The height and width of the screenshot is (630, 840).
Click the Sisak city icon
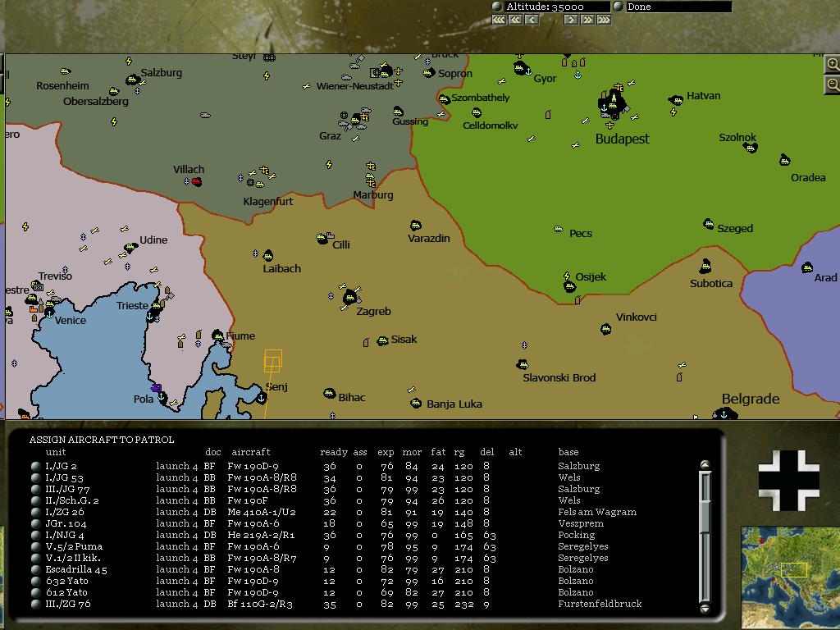[x=382, y=340]
